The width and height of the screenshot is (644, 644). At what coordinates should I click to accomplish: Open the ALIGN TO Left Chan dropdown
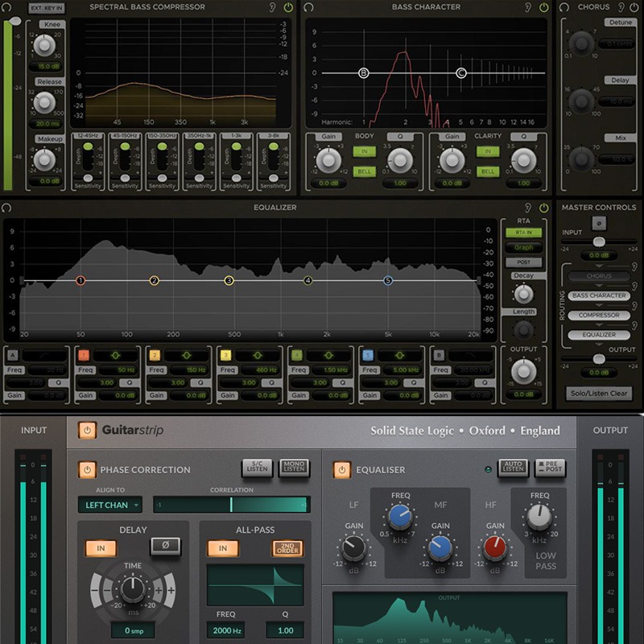tap(110, 505)
